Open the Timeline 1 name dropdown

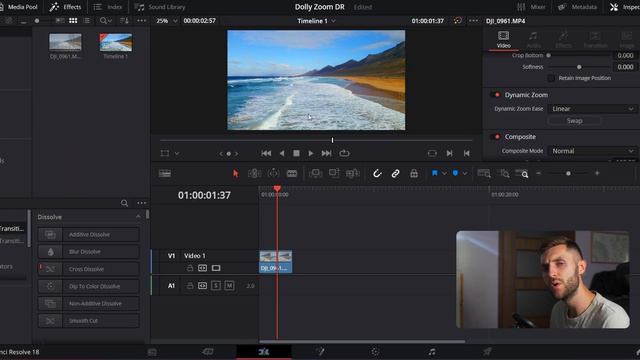click(316, 21)
